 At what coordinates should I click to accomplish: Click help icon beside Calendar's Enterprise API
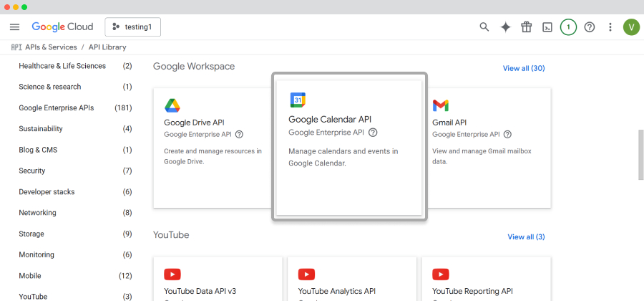pos(373,133)
